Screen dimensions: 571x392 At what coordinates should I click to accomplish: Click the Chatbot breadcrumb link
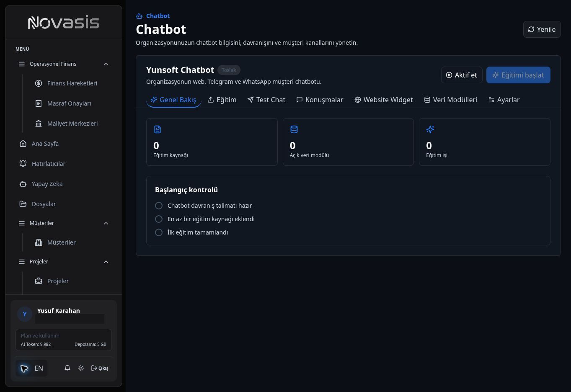click(158, 16)
